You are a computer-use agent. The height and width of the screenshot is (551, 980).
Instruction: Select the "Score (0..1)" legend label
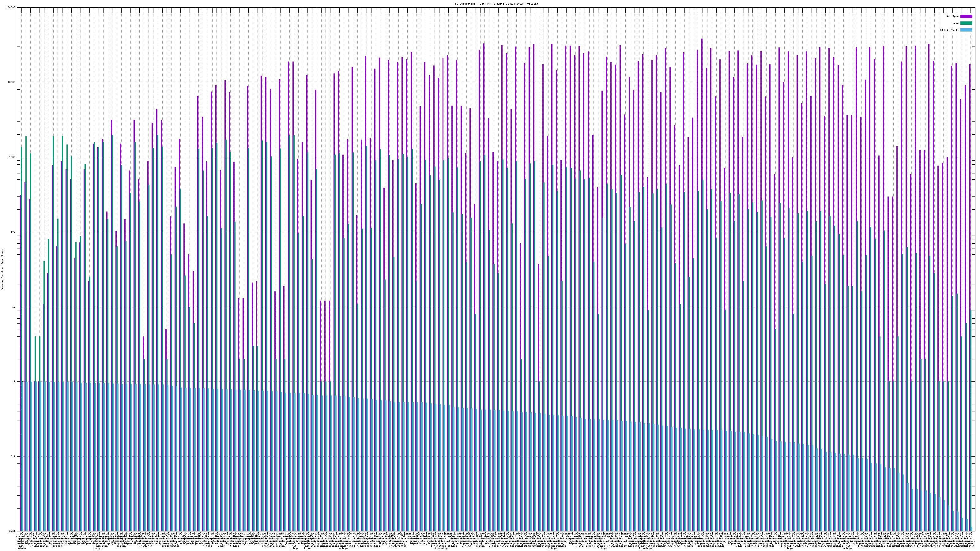949,30
